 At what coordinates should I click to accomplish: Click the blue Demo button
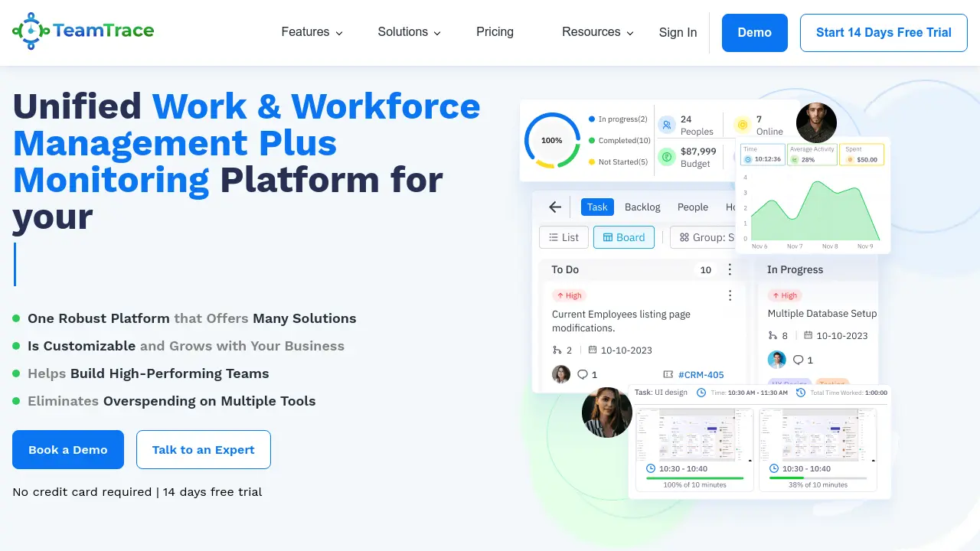click(755, 33)
